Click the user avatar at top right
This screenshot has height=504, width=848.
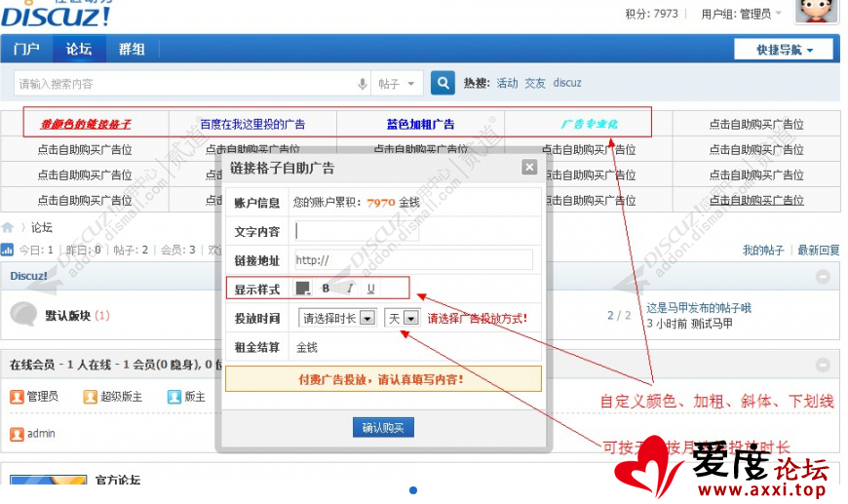pos(816,11)
